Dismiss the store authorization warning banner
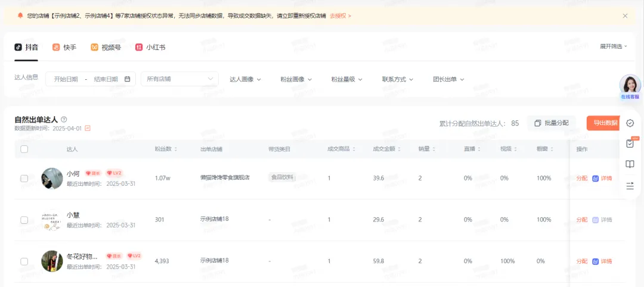The width and height of the screenshot is (644, 287). point(625,16)
